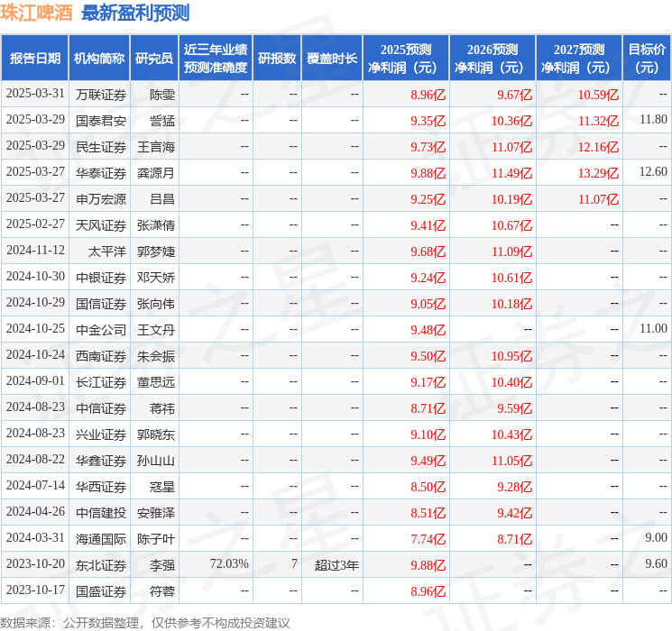Select the 天风证券 institution cell
This screenshot has width=672, height=631.
(101, 225)
